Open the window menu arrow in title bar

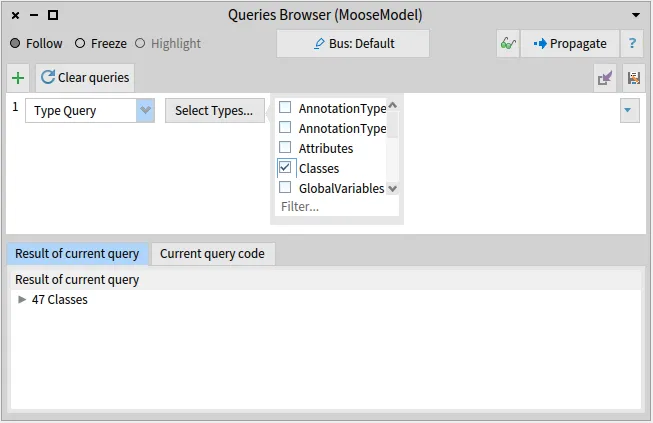636,15
